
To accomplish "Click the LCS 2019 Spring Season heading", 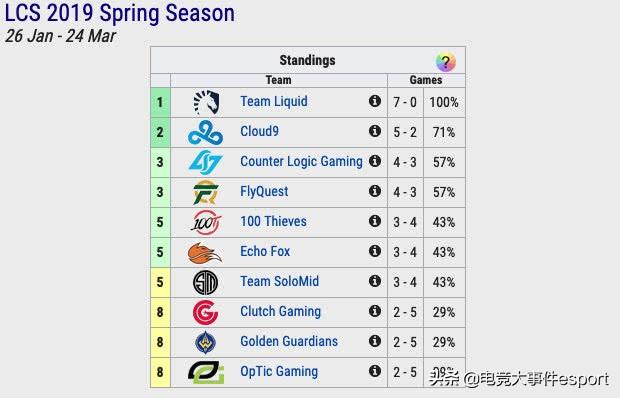I will [x=120, y=13].
